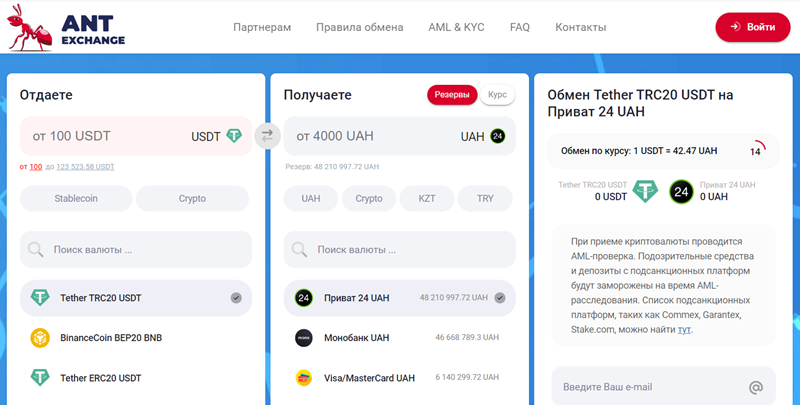Toggle Курс display mode
Viewport: 800px width, 405px height.
(x=497, y=95)
